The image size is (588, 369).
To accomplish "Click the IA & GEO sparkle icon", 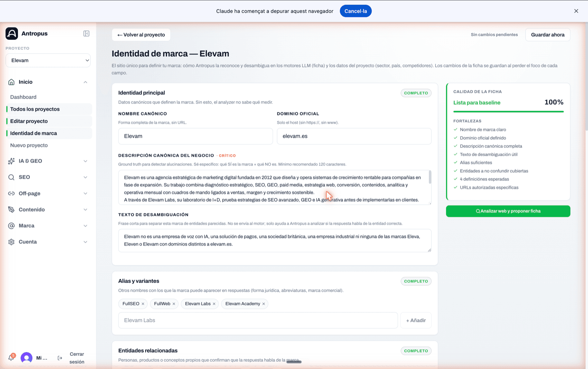I will 11,161.
